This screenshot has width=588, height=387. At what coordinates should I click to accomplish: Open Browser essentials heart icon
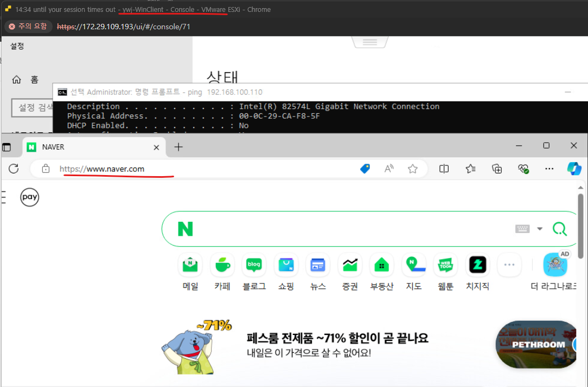click(523, 169)
